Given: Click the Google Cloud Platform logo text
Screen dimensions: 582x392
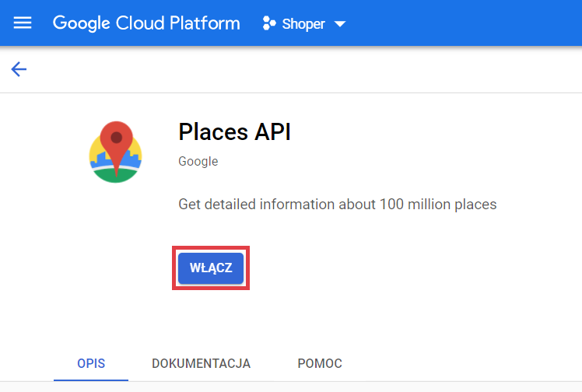Looking at the screenshot, I should point(146,23).
